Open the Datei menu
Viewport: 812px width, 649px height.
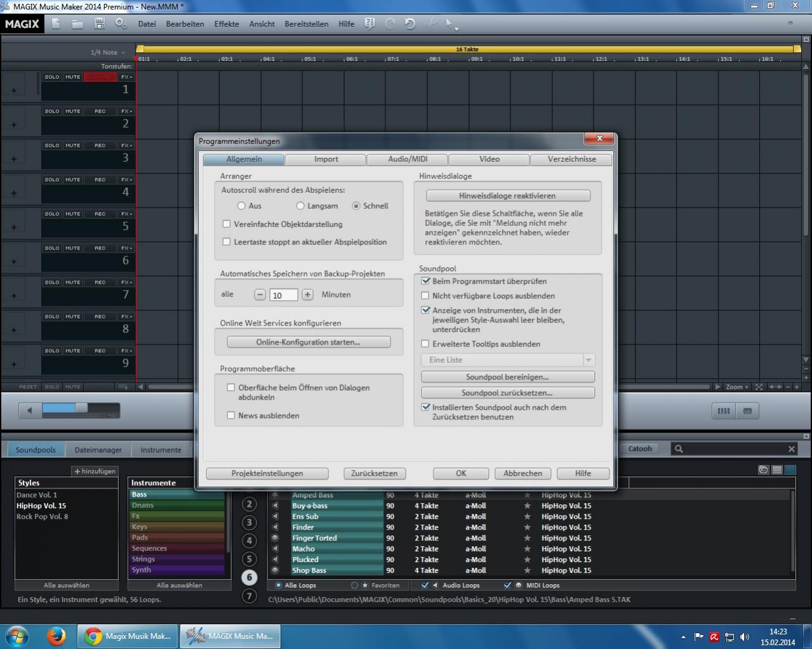tap(147, 24)
